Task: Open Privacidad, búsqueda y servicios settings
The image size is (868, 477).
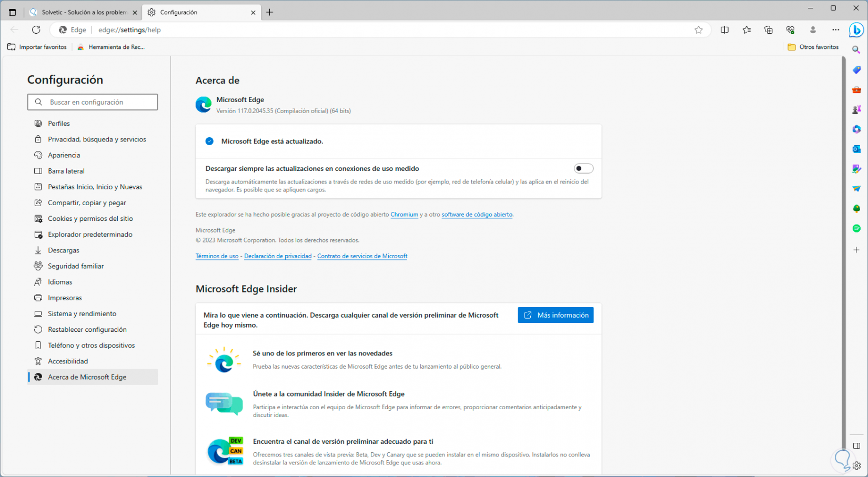Action: (97, 139)
